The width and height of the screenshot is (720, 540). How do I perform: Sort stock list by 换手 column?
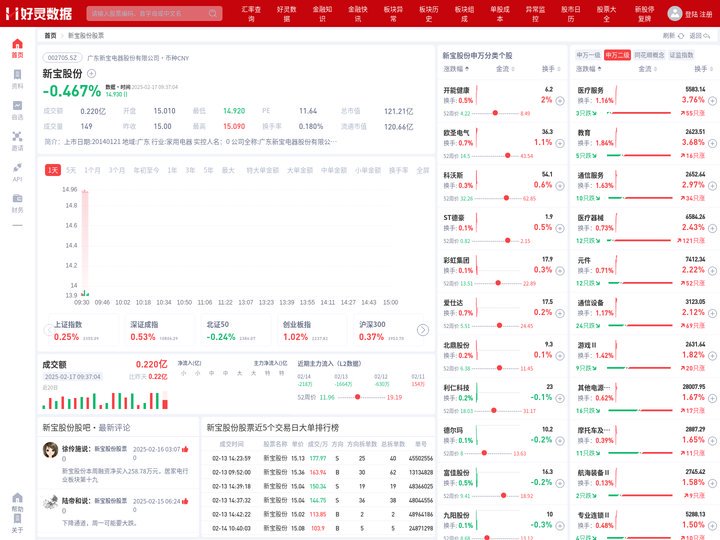click(551, 69)
